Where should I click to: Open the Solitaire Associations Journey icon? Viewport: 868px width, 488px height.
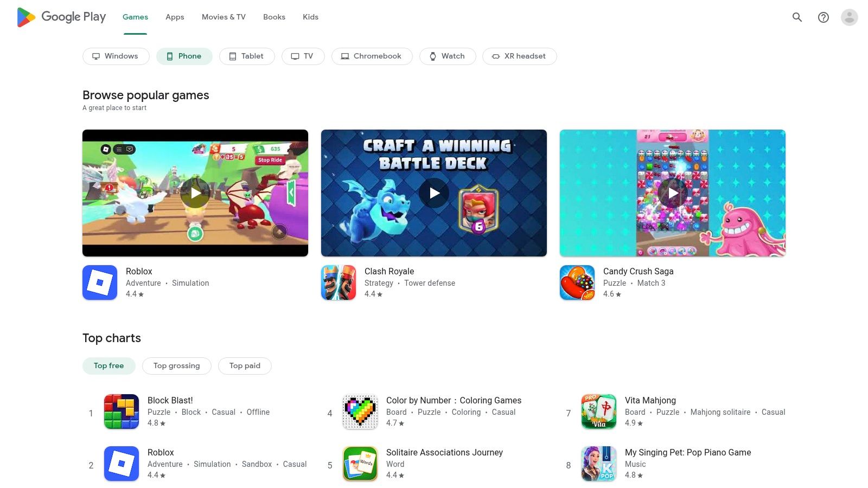coord(360,464)
